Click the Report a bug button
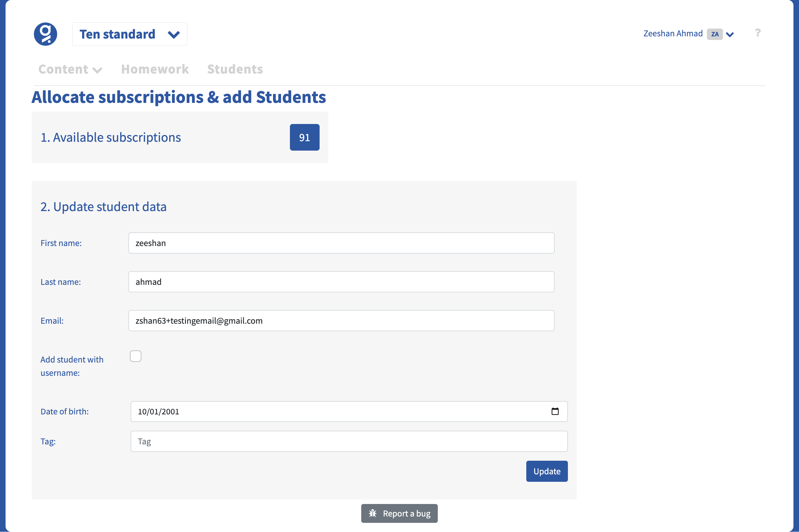 pos(399,513)
